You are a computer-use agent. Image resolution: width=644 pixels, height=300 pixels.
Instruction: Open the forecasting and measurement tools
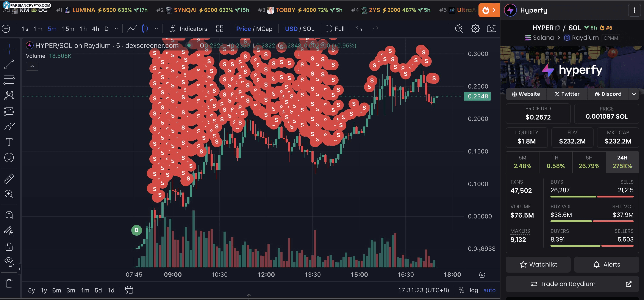tap(9, 111)
